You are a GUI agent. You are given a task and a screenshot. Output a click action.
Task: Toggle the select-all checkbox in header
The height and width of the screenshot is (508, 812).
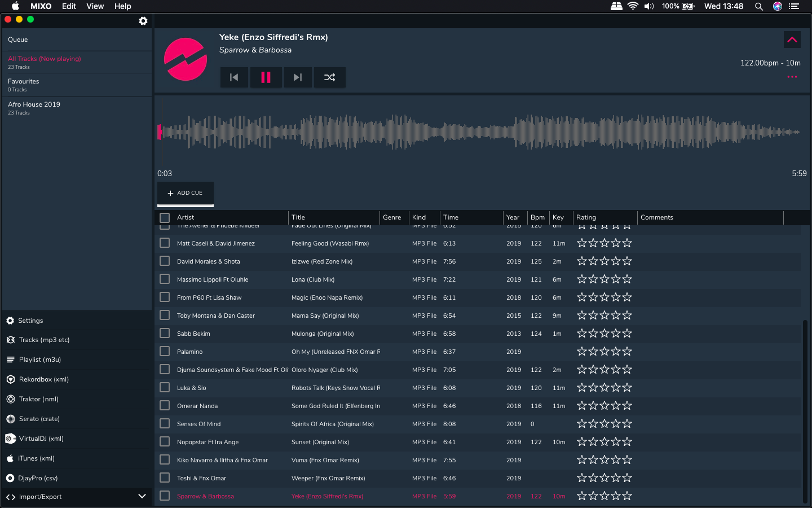coord(165,217)
